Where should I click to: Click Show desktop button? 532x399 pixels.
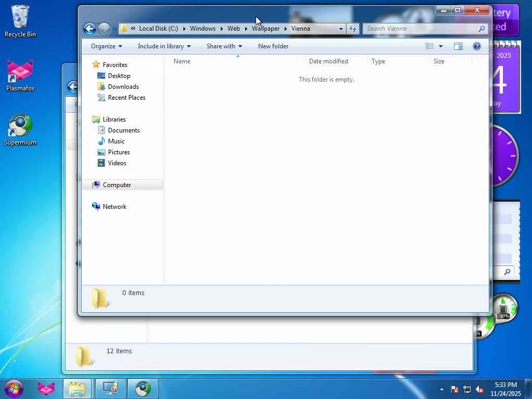(x=528, y=389)
